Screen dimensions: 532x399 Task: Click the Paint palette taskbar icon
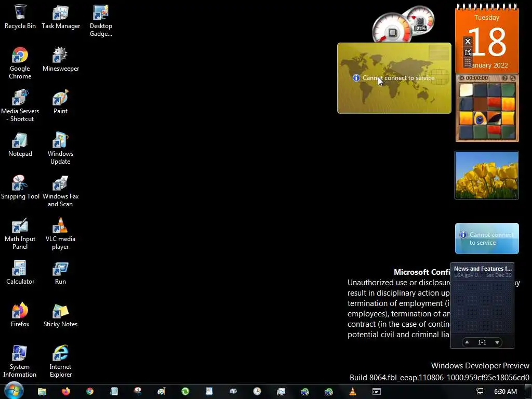[x=162, y=392]
